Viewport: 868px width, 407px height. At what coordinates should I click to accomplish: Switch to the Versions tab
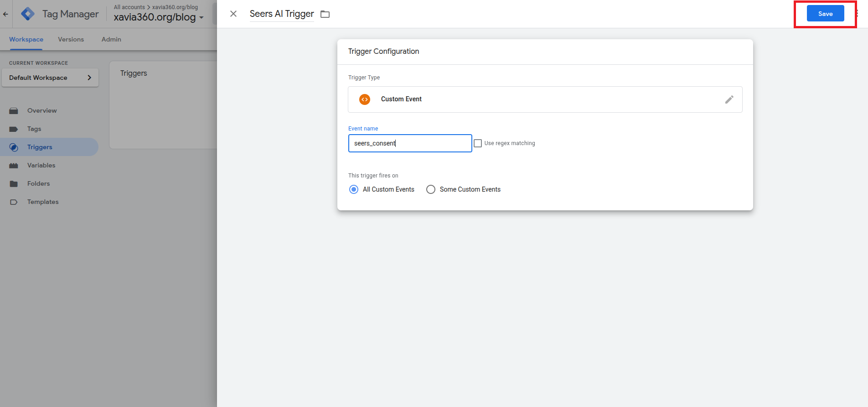point(71,40)
